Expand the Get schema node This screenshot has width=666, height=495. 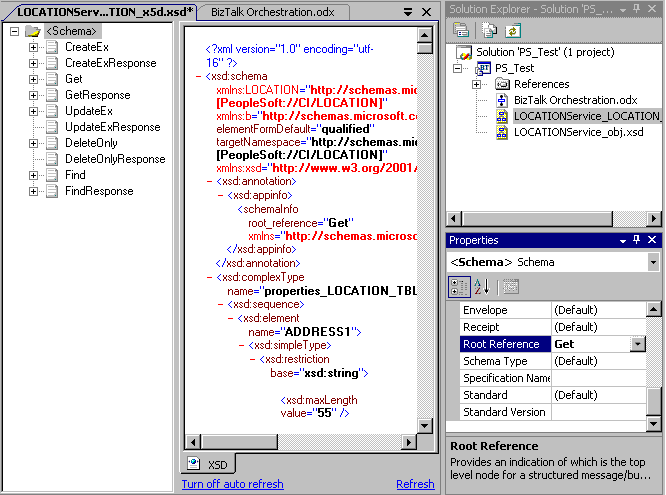[33, 79]
